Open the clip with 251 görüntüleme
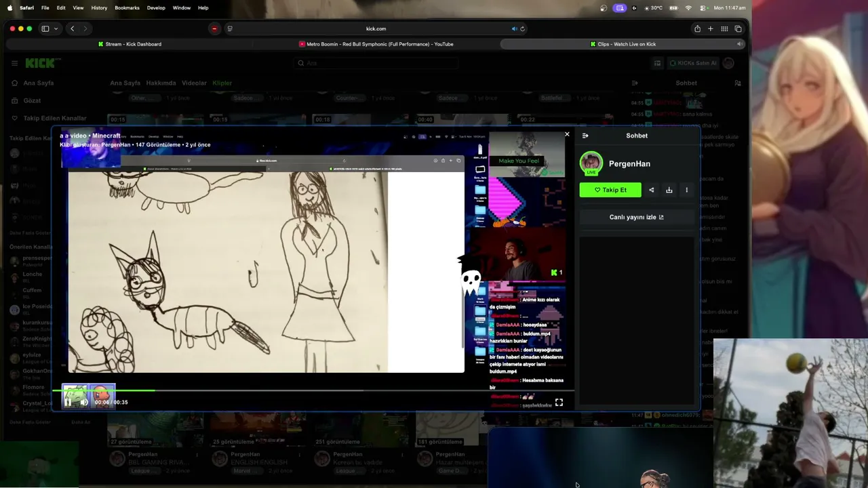868x488 pixels. tap(361, 430)
